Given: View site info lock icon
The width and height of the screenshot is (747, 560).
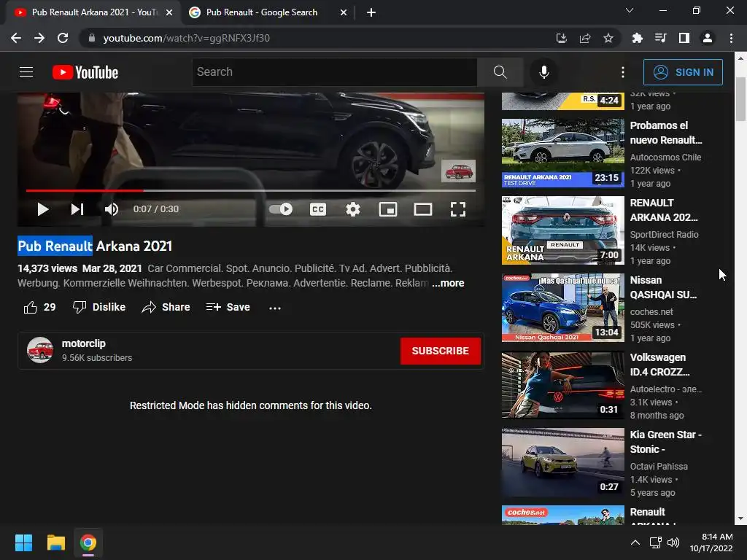Looking at the screenshot, I should point(92,38).
